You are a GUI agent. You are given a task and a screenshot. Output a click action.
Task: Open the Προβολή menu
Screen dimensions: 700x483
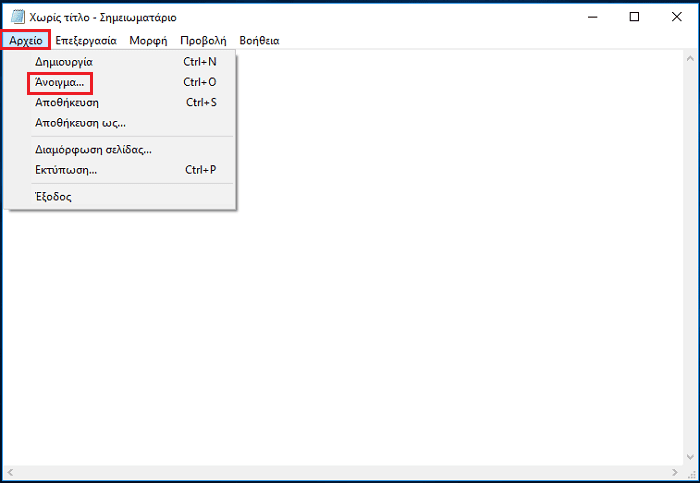203,41
